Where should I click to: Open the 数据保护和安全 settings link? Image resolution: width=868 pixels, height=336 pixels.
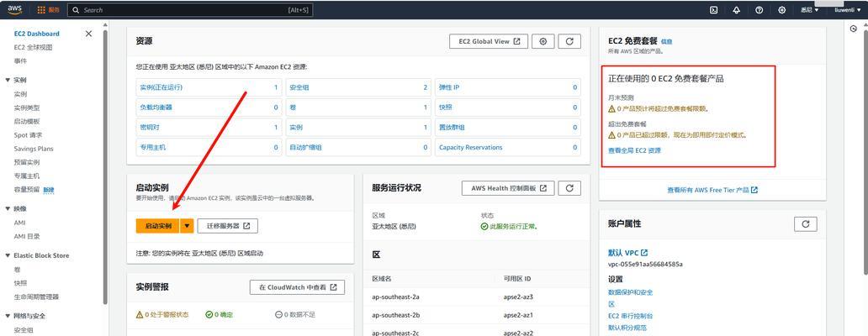pos(631,292)
